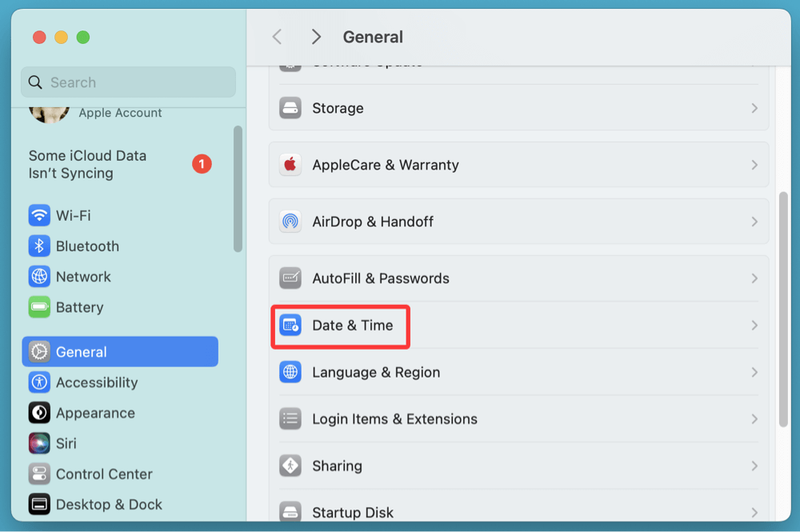This screenshot has height=532, width=800.
Task: Click the forward navigation chevron
Action: tap(316, 37)
